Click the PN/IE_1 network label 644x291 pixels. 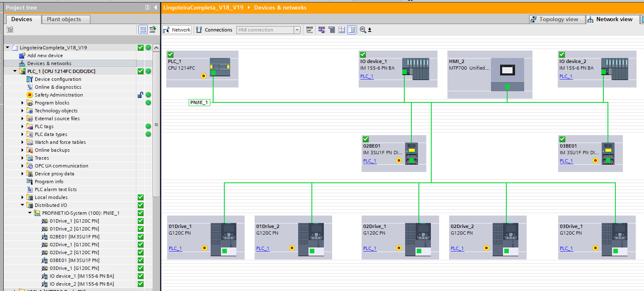199,102
